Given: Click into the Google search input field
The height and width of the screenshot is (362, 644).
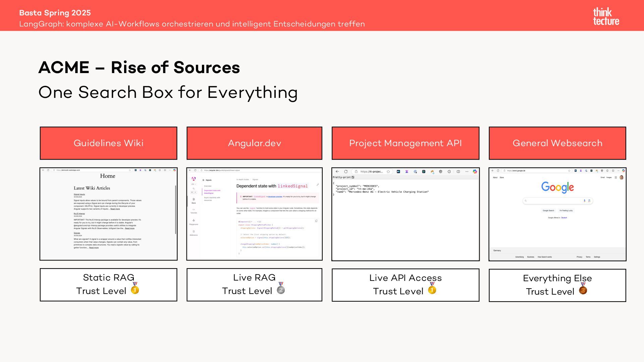Looking at the screenshot, I should tap(553, 201).
